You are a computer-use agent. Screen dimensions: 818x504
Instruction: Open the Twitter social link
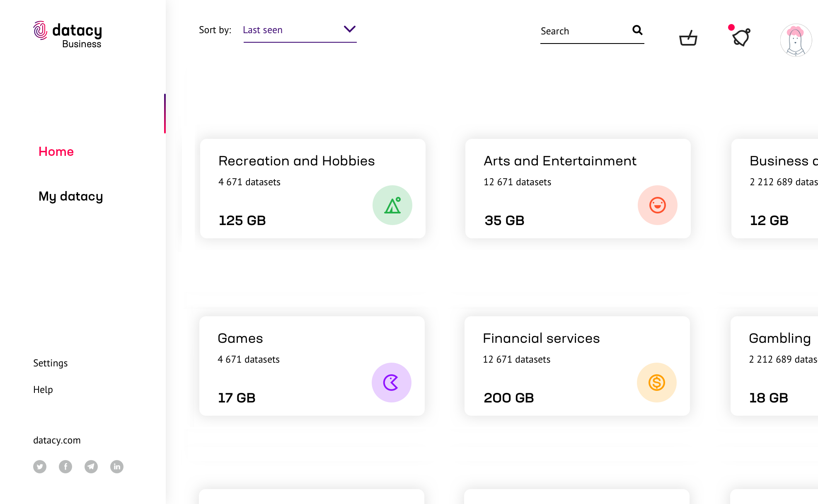coord(40,467)
